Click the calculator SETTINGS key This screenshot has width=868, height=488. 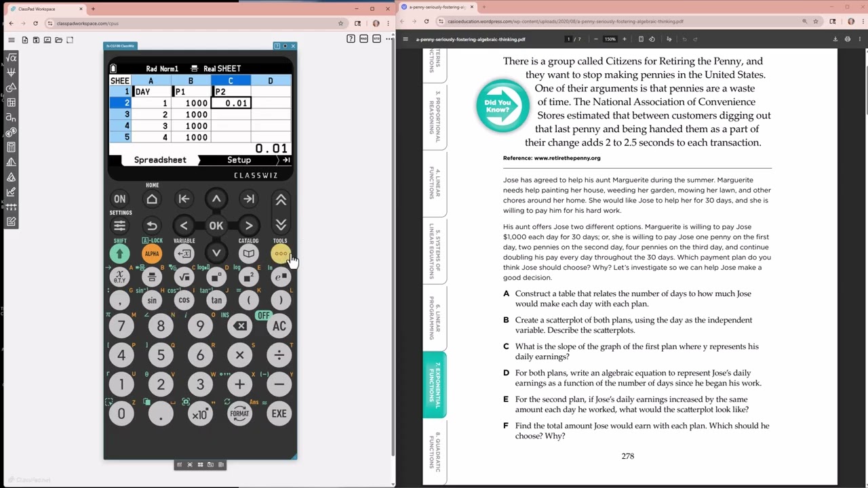(119, 226)
